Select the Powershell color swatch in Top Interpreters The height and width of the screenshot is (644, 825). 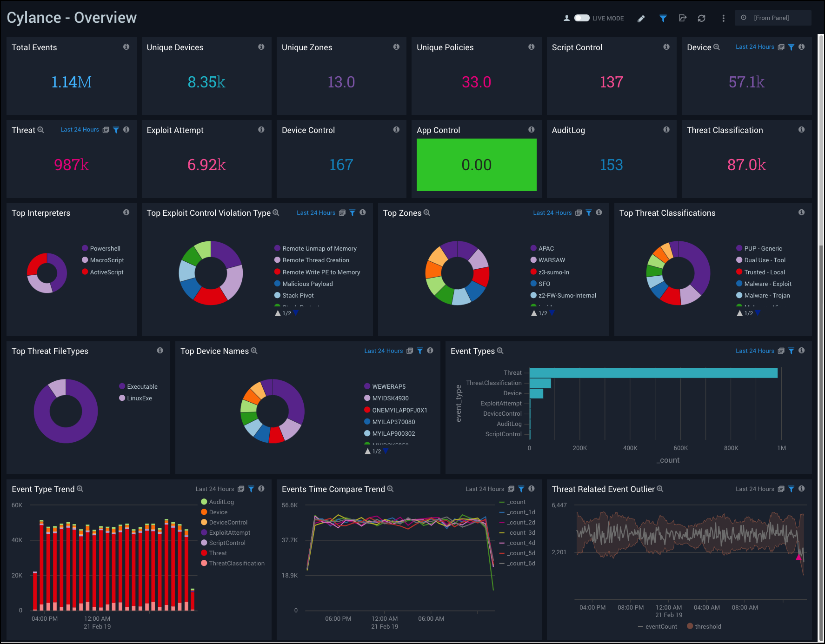[x=85, y=248]
